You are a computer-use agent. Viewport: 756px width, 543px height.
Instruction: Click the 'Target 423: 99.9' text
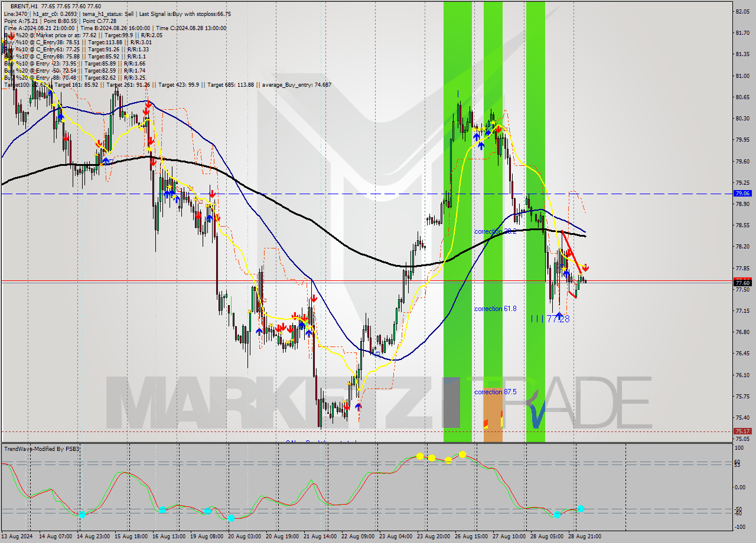point(180,84)
